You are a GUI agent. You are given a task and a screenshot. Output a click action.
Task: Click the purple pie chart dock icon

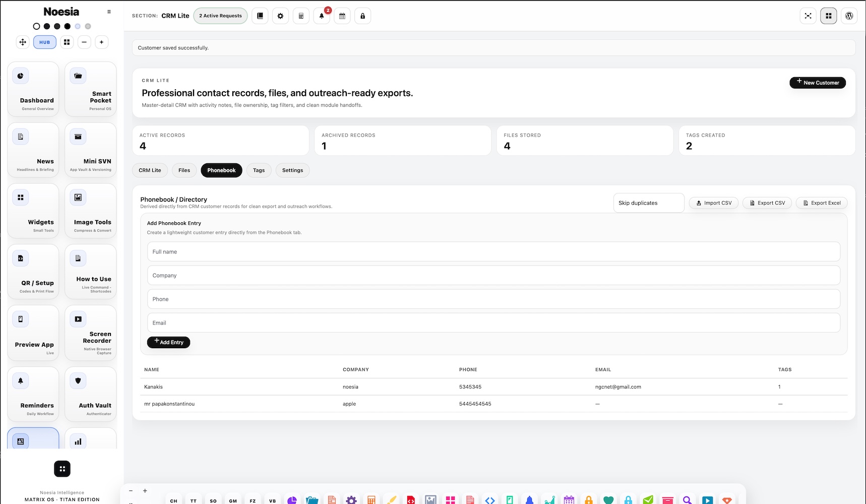292,500
